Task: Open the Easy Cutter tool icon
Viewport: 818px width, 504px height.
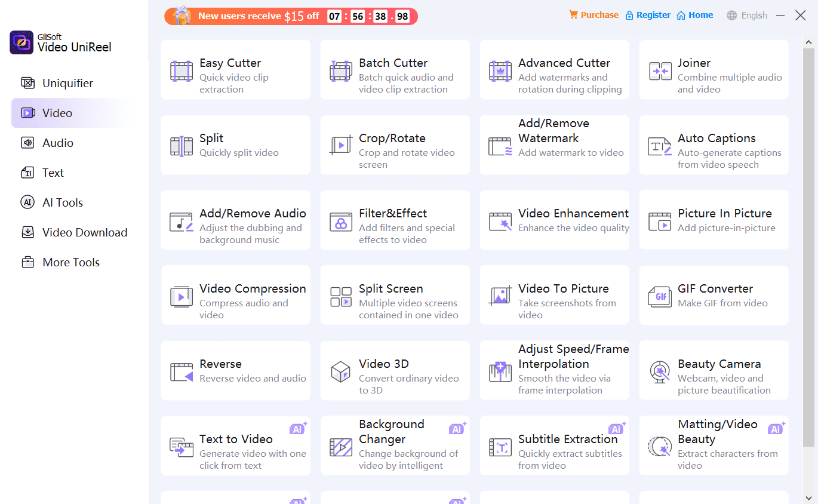Action: (182, 71)
